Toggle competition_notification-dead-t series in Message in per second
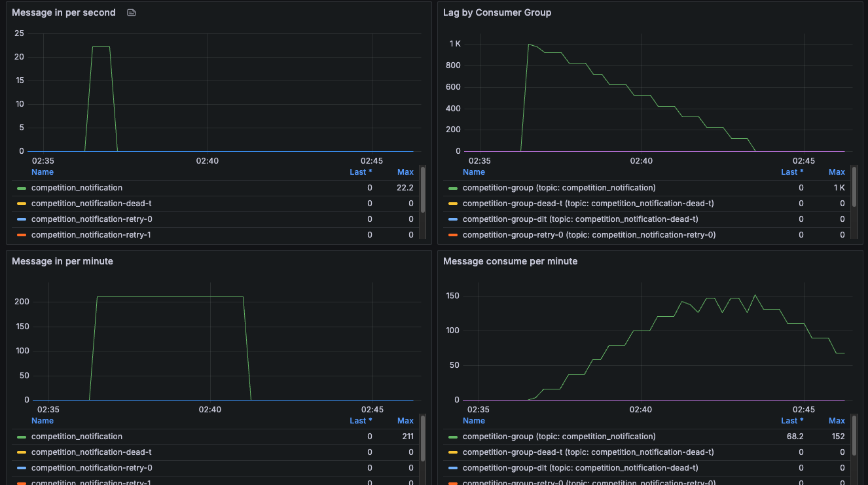 click(91, 204)
